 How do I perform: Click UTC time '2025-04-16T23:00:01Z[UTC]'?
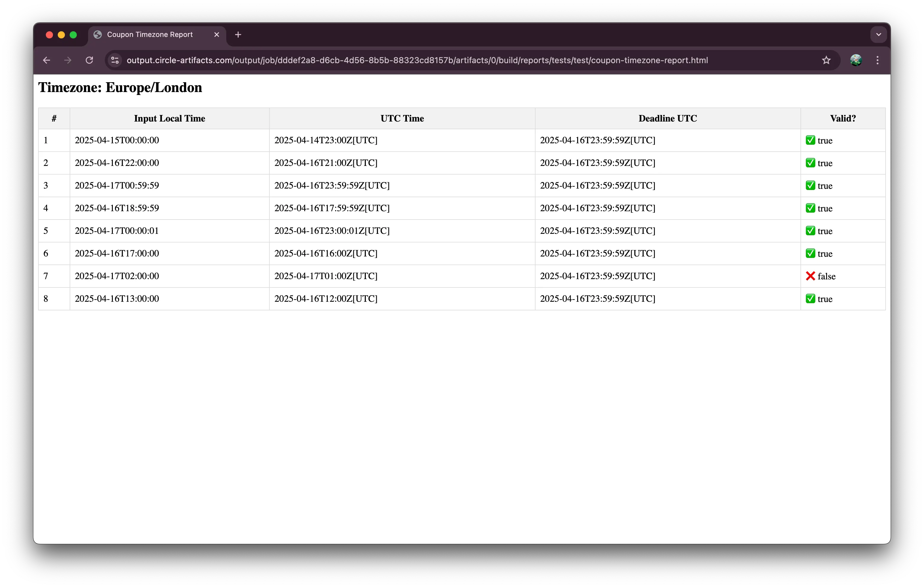[x=332, y=231]
